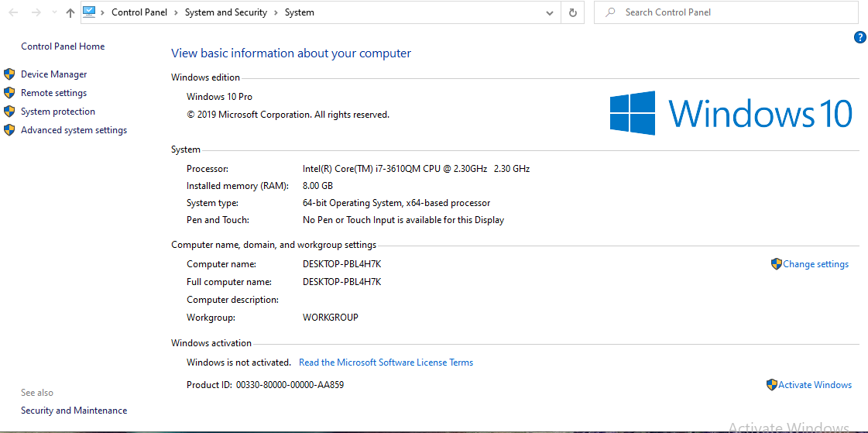The image size is (868, 433).
Task: Select the 2019 Microsoft Corporation copyright text
Action: pos(288,115)
